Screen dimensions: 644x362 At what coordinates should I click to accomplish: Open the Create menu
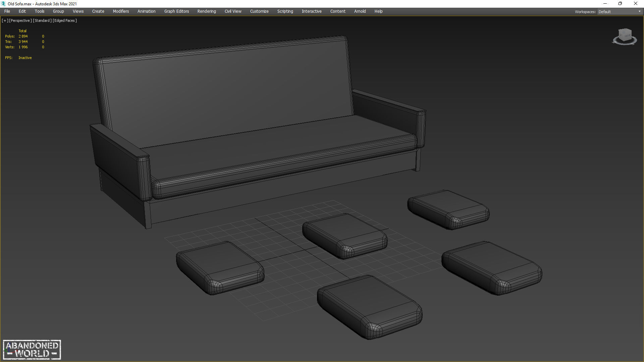[x=98, y=11]
